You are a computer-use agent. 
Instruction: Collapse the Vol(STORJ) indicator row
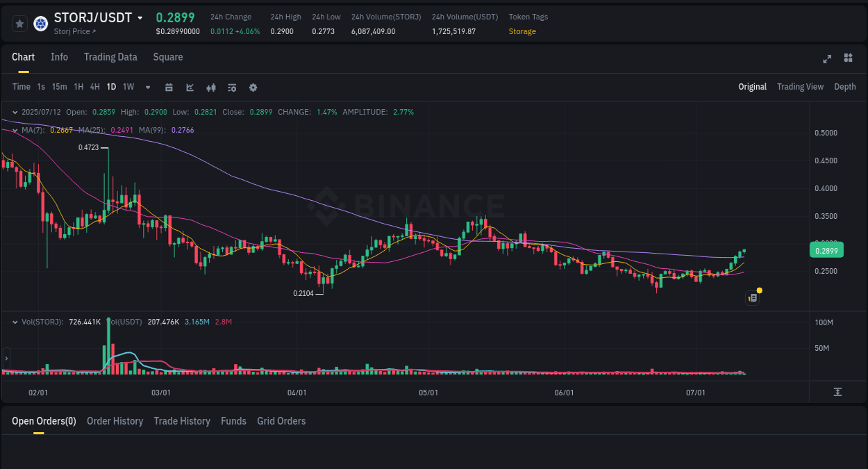pos(14,322)
